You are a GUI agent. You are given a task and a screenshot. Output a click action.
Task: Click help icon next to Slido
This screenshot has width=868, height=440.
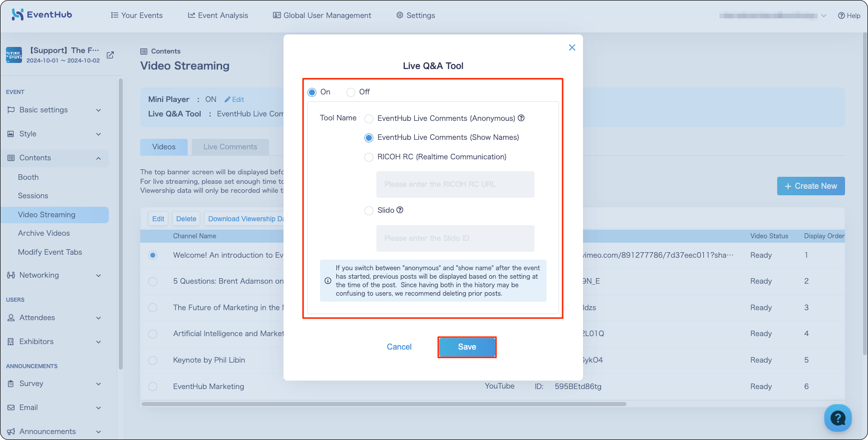[400, 210]
